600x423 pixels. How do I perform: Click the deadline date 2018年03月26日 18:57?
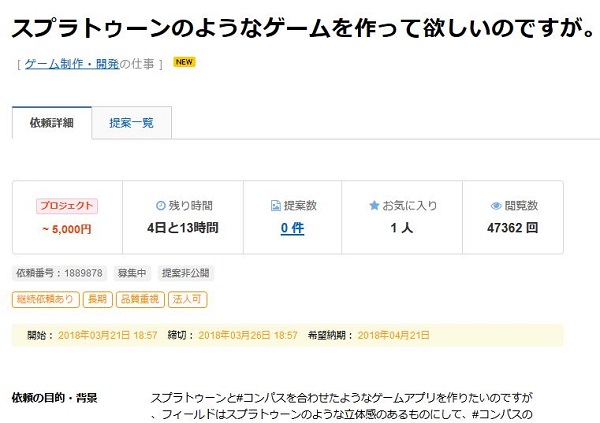point(248,335)
